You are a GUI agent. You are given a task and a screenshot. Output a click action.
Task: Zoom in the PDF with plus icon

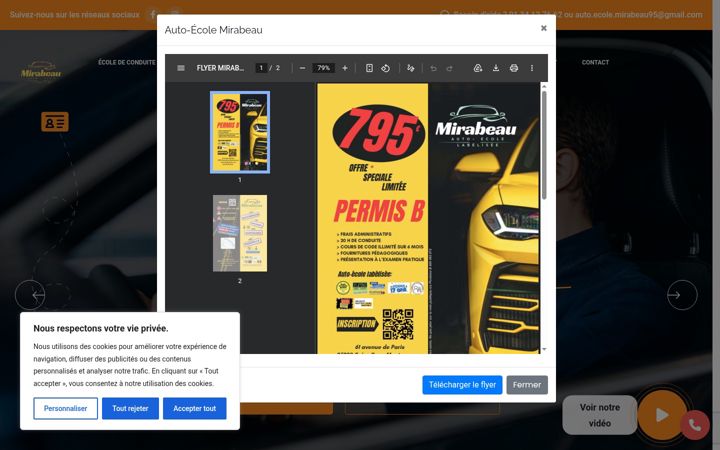345,68
